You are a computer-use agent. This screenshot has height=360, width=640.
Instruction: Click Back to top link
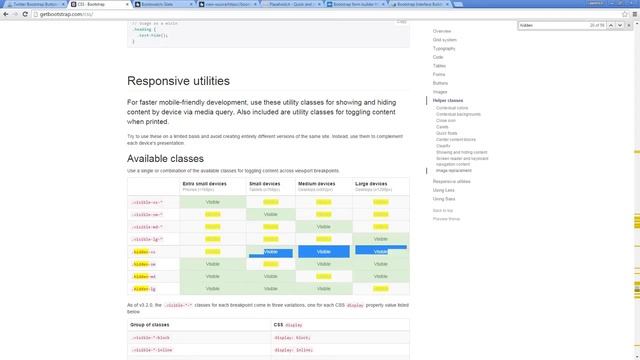point(442,211)
